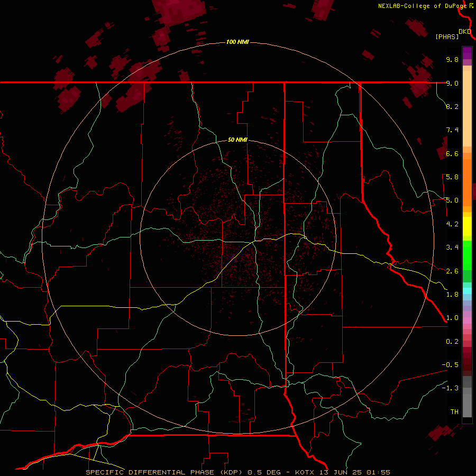Select the 5.0 value on the color scale
The width and height of the screenshot is (476, 476).
pyautogui.click(x=452, y=200)
